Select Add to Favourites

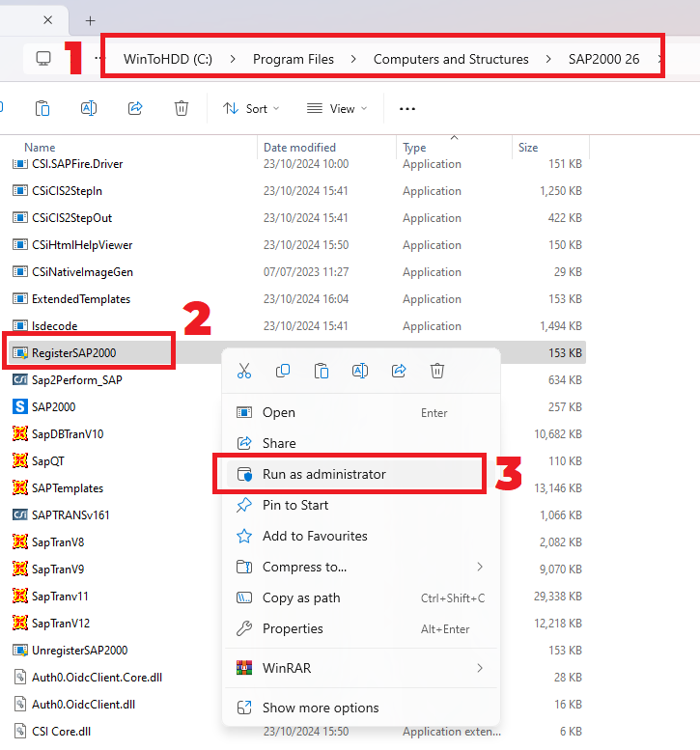coord(361,536)
